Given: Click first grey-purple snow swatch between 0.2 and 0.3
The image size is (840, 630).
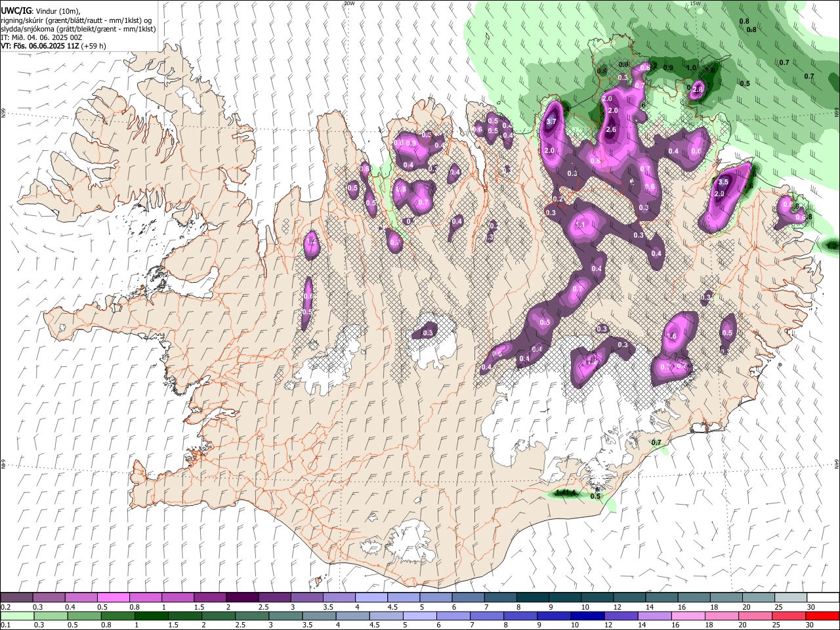Looking at the screenshot, I should point(16,598).
